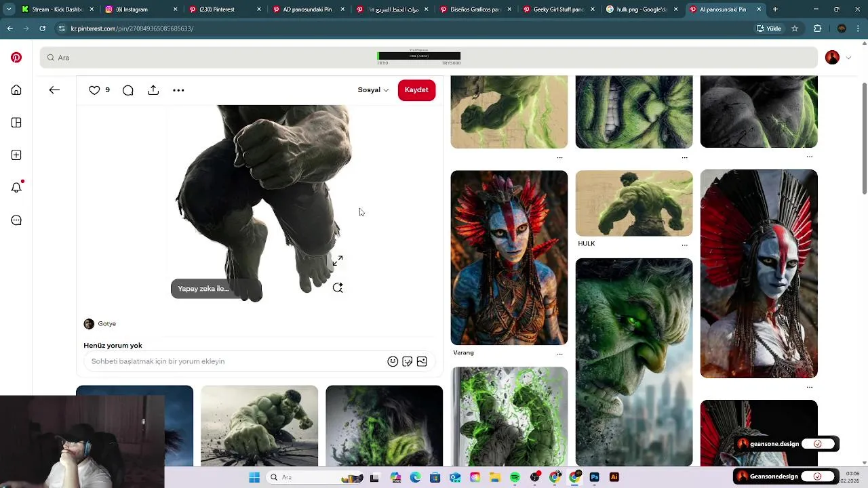This screenshot has height=488, width=868.
Task: Like the pin with the heart icon
Action: pyautogui.click(x=94, y=90)
